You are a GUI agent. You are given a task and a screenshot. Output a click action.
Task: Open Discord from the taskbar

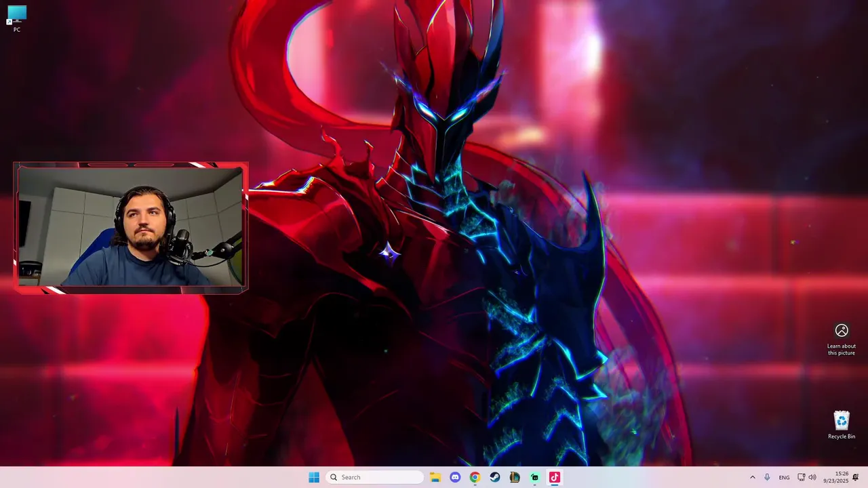pyautogui.click(x=455, y=477)
